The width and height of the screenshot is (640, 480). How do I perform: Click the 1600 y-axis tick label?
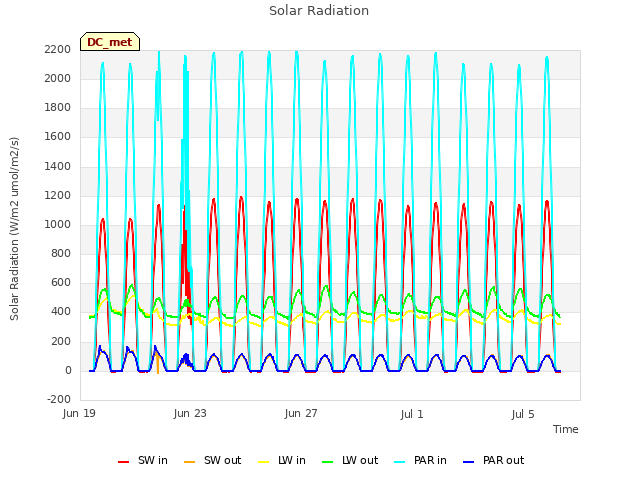coord(58,137)
